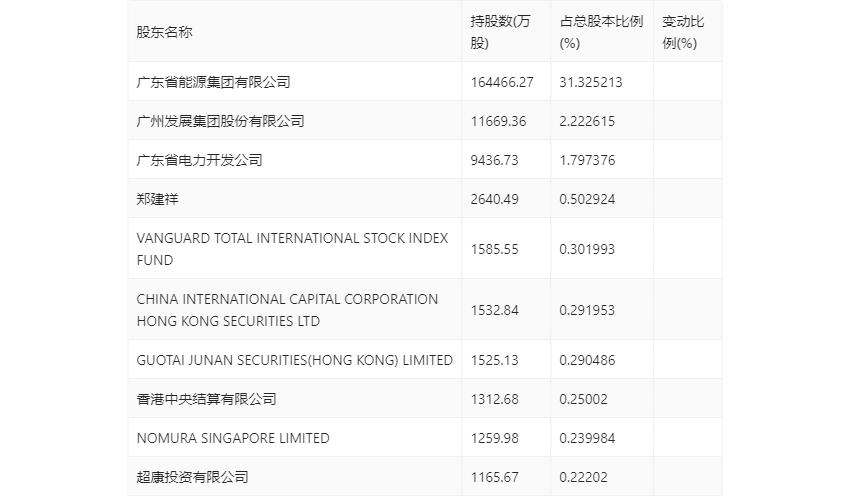Click GUOTAI JUNAN SECURITIES(HONG KONG) LIMITED

pos(294,360)
